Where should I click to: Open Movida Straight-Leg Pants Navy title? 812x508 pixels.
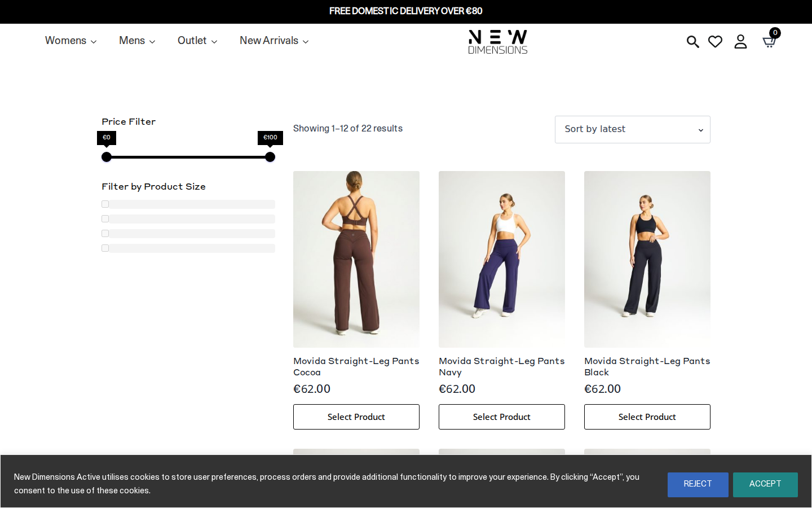502,366
